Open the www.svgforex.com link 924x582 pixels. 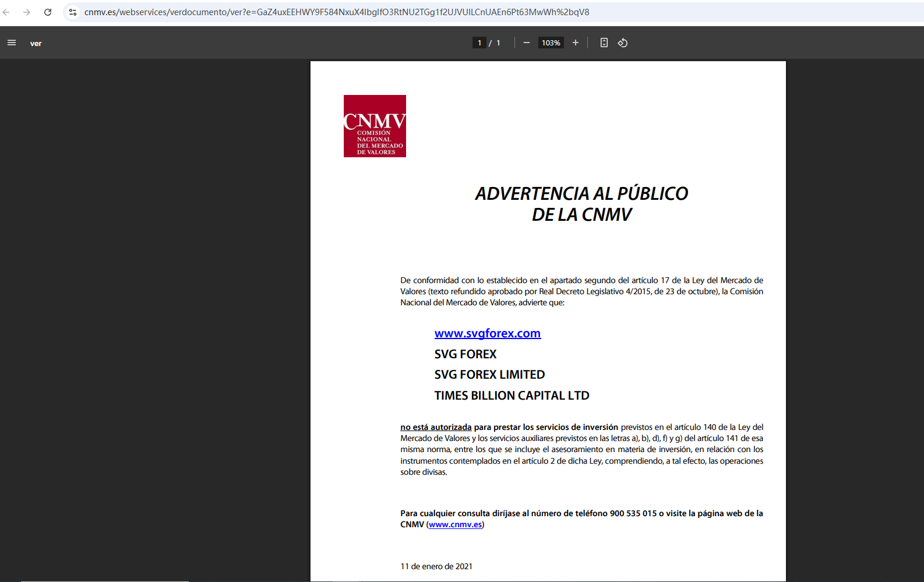tap(487, 333)
